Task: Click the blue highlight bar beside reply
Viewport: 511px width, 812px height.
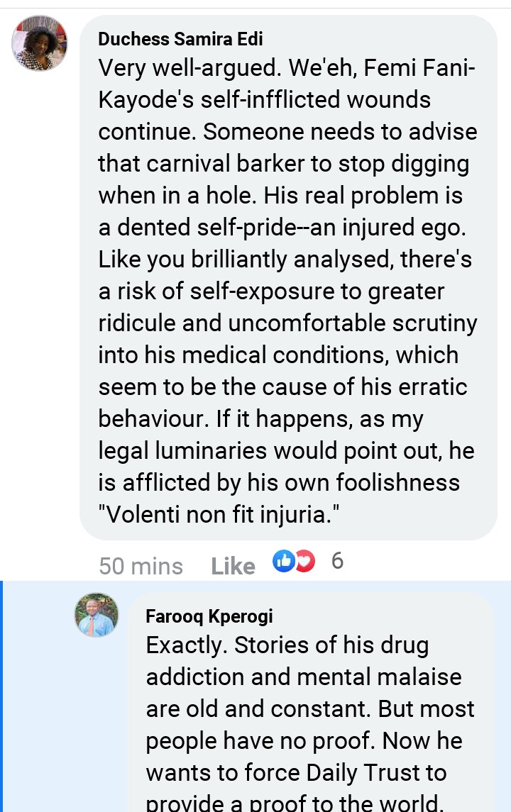Action: (2, 695)
